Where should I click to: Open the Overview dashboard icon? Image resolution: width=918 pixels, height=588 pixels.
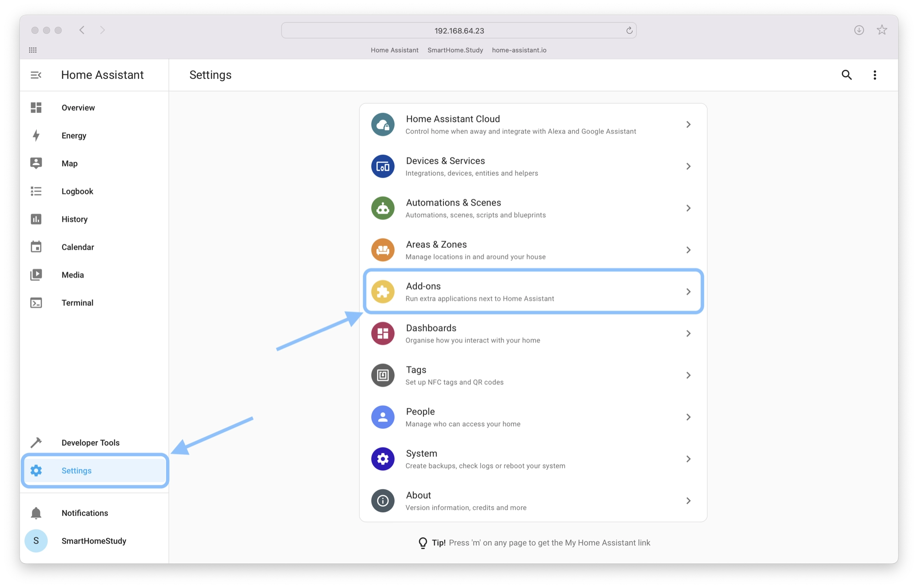pyautogui.click(x=36, y=107)
